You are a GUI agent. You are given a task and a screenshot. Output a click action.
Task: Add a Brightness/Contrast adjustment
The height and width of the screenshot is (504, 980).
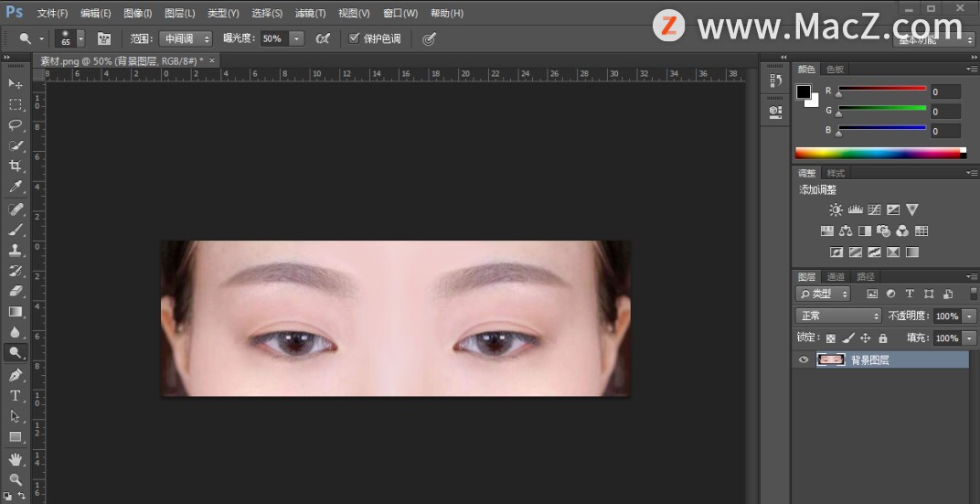(836, 210)
